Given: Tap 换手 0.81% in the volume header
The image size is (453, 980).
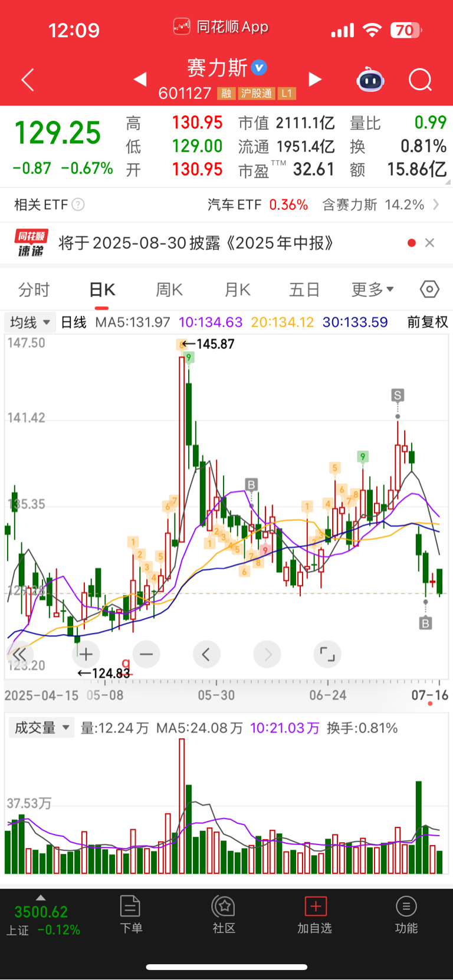Looking at the screenshot, I should (x=362, y=728).
